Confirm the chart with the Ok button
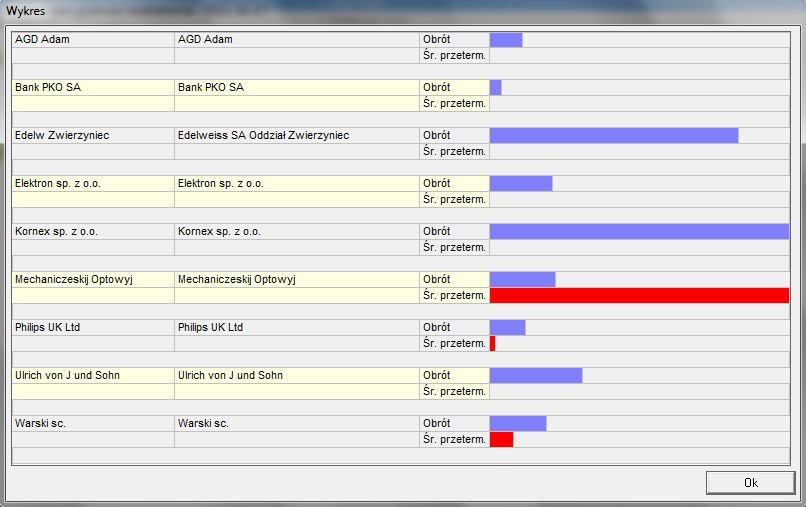The height and width of the screenshot is (507, 806). (750, 483)
